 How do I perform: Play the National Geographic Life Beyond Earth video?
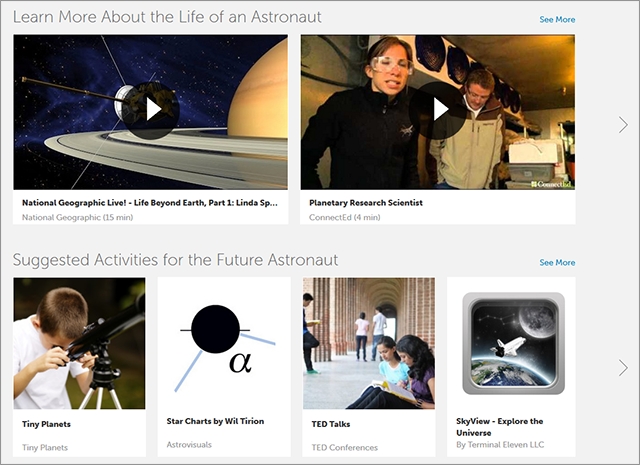tap(150, 109)
